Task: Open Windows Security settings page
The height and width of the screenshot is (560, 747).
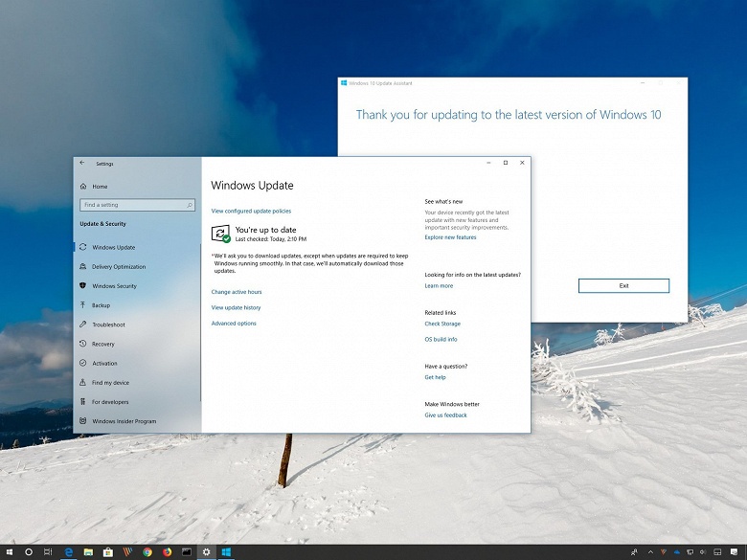Action: coord(137,285)
